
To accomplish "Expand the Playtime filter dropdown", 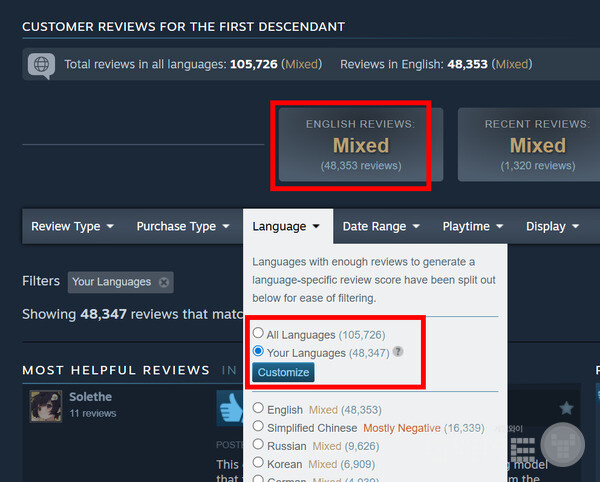I will point(473,227).
